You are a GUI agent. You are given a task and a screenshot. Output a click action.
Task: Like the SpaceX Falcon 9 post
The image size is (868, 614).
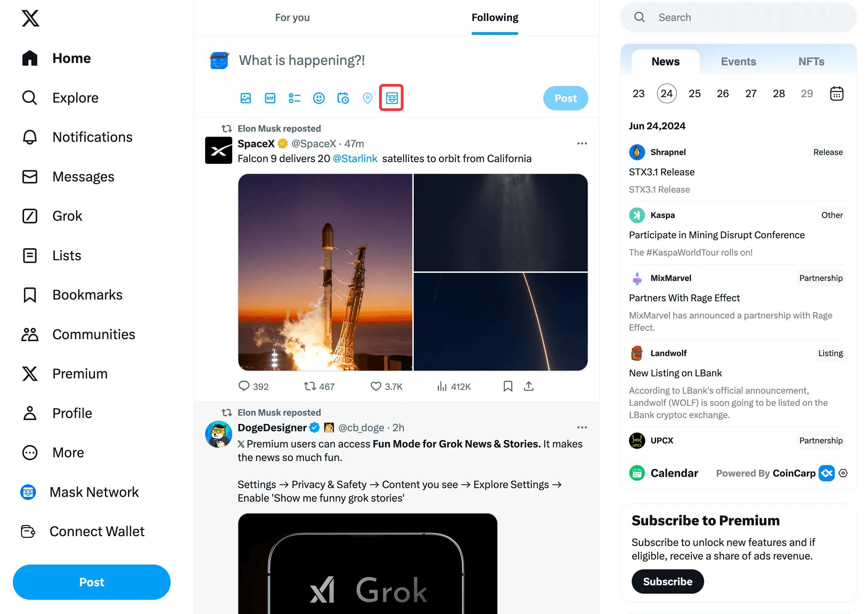(386, 387)
